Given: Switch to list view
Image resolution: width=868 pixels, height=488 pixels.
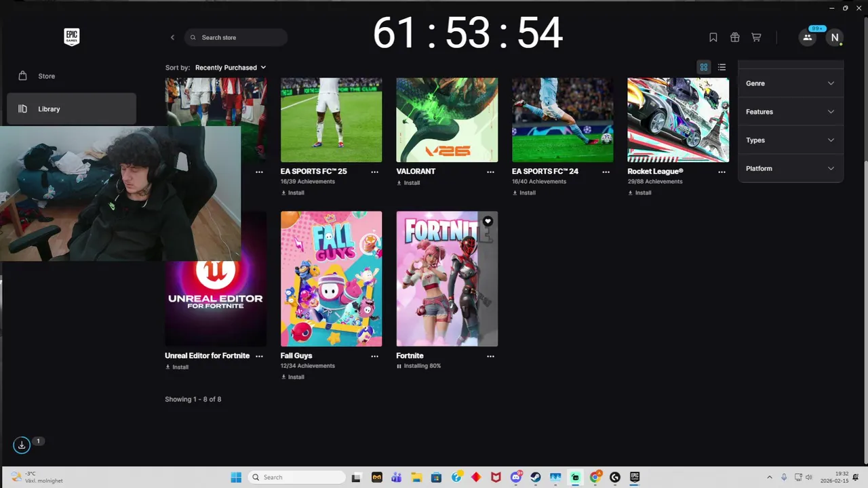Looking at the screenshot, I should (722, 67).
